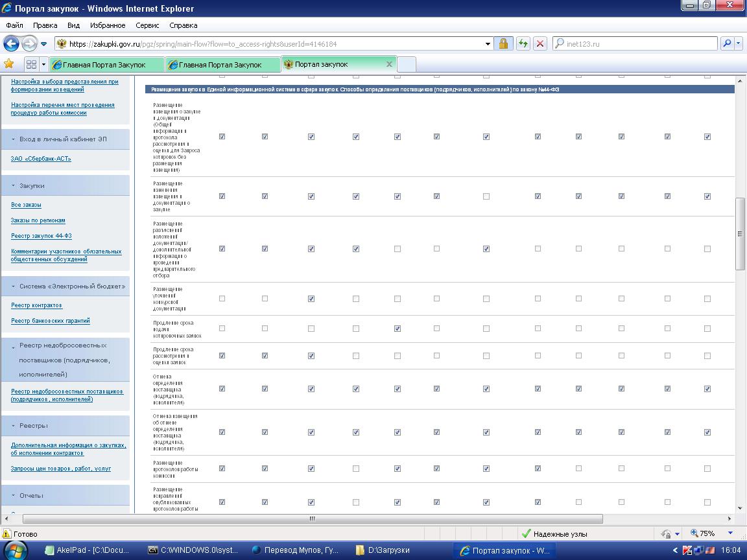Screen dimensions: 747x560
Task: Open the 'Сервис' menu
Action: (x=147, y=25)
